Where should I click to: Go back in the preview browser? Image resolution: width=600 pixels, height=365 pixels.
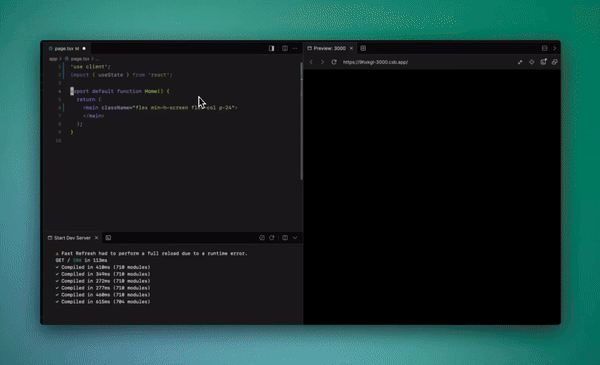coord(311,62)
